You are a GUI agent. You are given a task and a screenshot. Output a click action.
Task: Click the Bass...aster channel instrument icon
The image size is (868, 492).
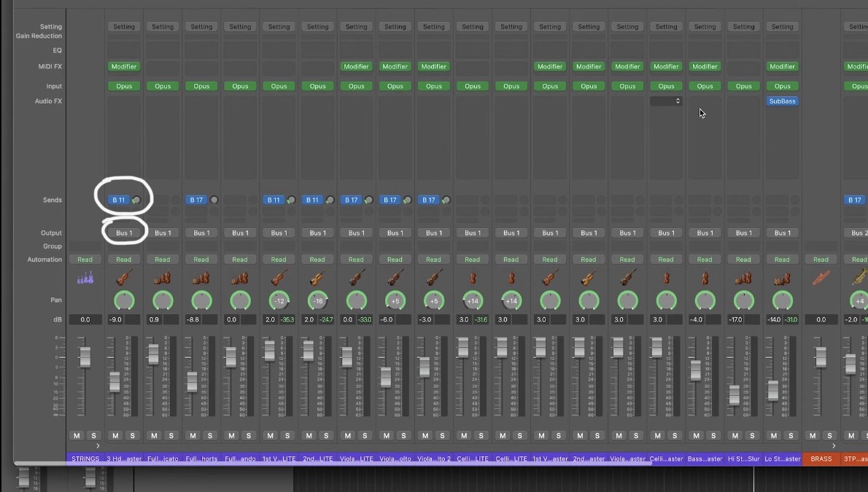tap(705, 278)
